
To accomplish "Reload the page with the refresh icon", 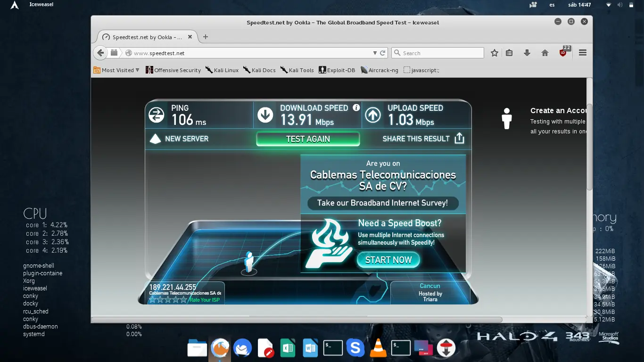I will pos(383,53).
